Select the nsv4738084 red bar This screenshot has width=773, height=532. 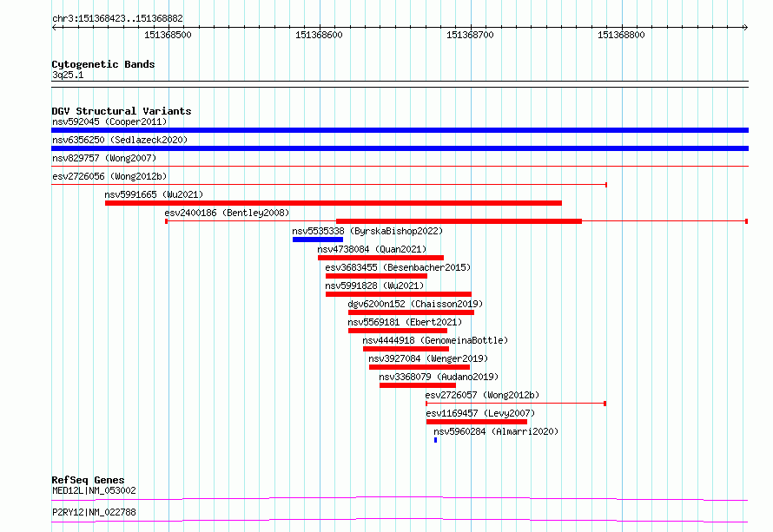click(x=380, y=258)
